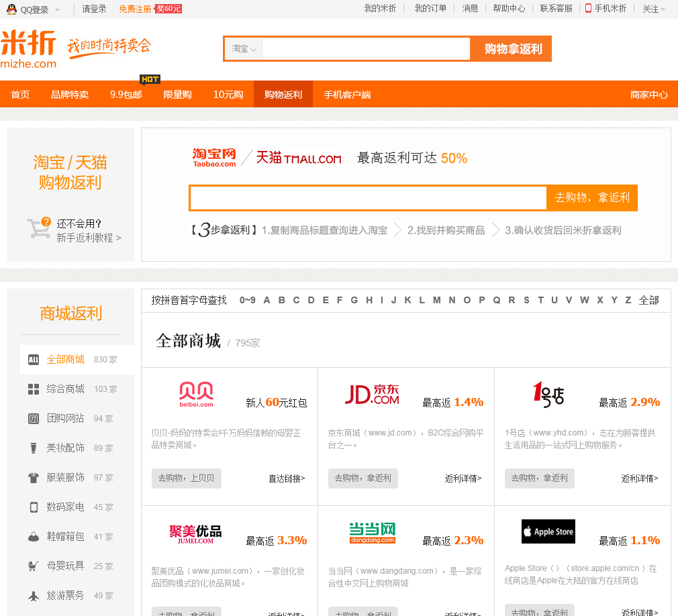Filter stores by 0~9
The image size is (678, 616).
click(247, 300)
